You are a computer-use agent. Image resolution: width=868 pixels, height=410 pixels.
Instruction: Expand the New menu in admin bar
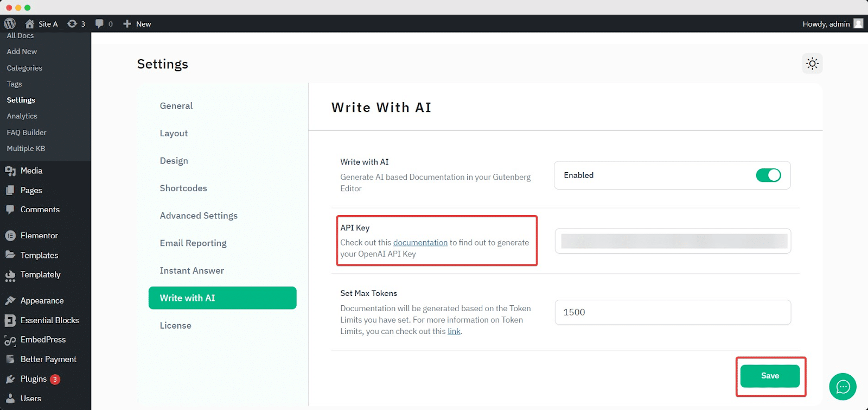click(x=137, y=24)
